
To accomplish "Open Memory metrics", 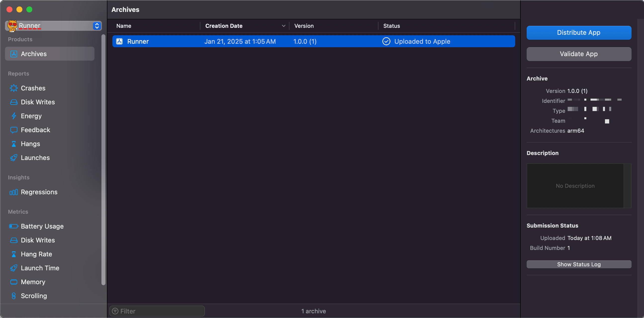I will 33,282.
